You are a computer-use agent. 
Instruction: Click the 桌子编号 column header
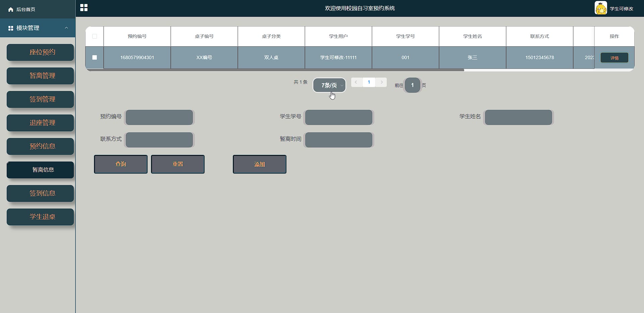[204, 36]
